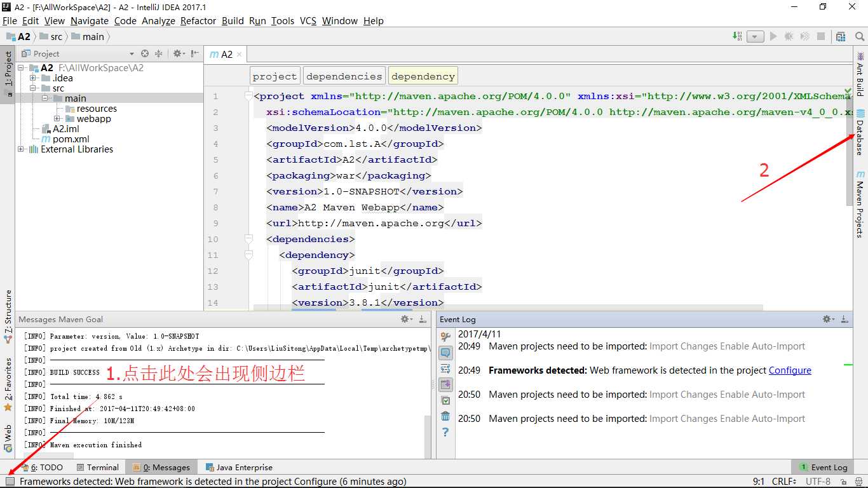Collapse the main folder node
Screen dimensions: 868x488
[x=45, y=98]
